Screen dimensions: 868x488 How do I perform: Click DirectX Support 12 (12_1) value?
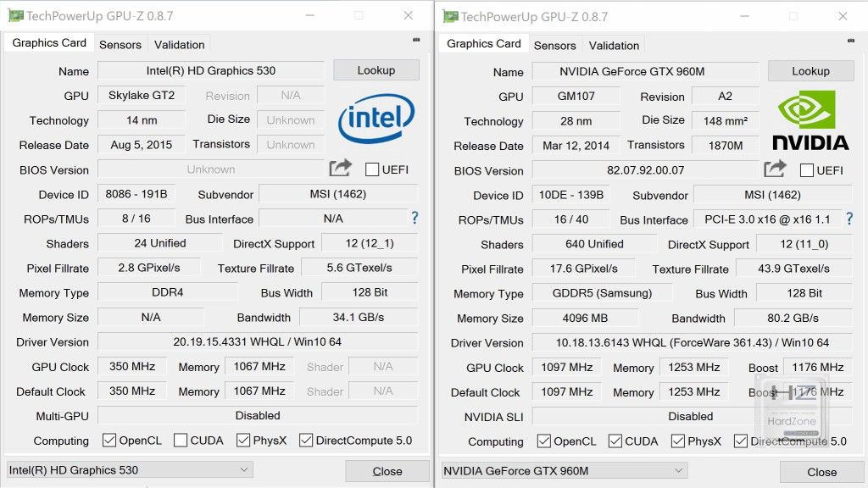coord(370,243)
